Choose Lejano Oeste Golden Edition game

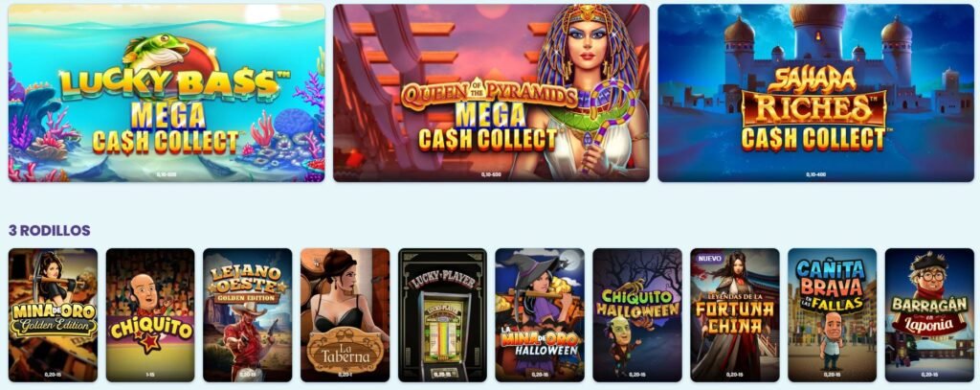(x=248, y=315)
